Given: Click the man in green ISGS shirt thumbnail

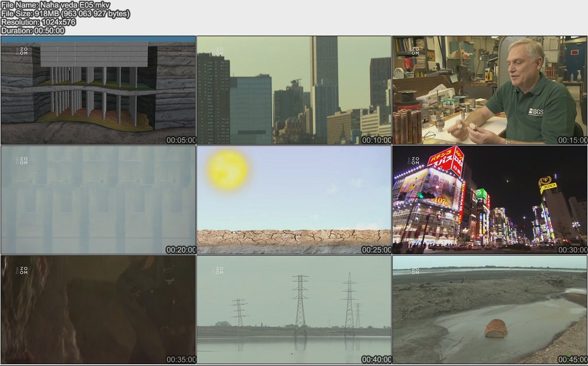Looking at the screenshot, I should (490, 90).
